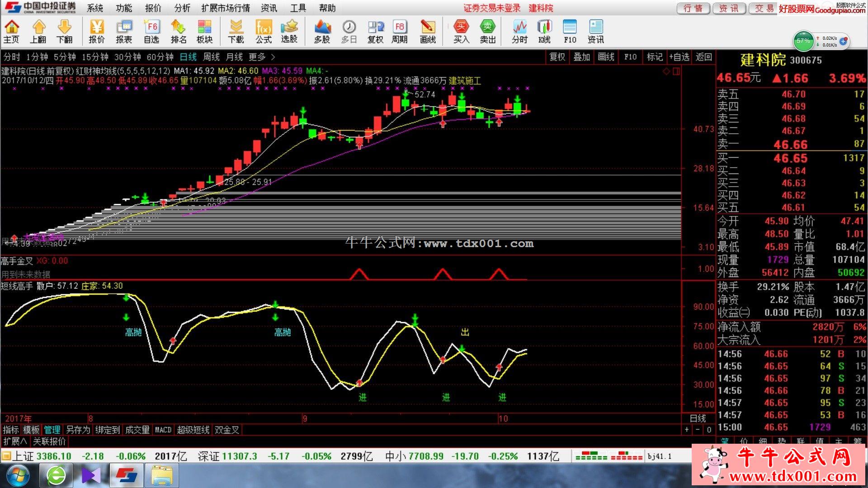The height and width of the screenshot is (488, 868).
Task: Open the F10 company info icon
Action: [x=570, y=32]
